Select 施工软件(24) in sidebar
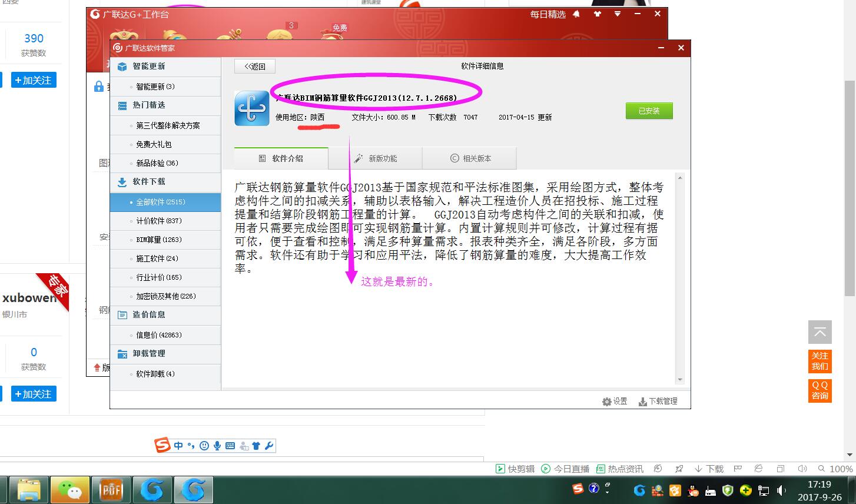 [x=165, y=258]
